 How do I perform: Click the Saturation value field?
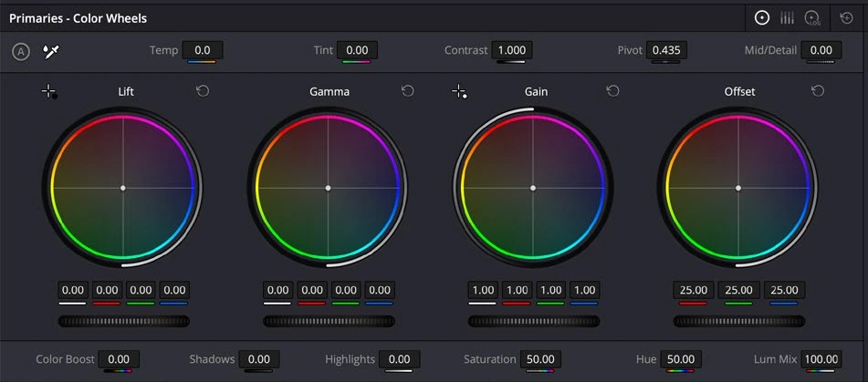pos(540,359)
